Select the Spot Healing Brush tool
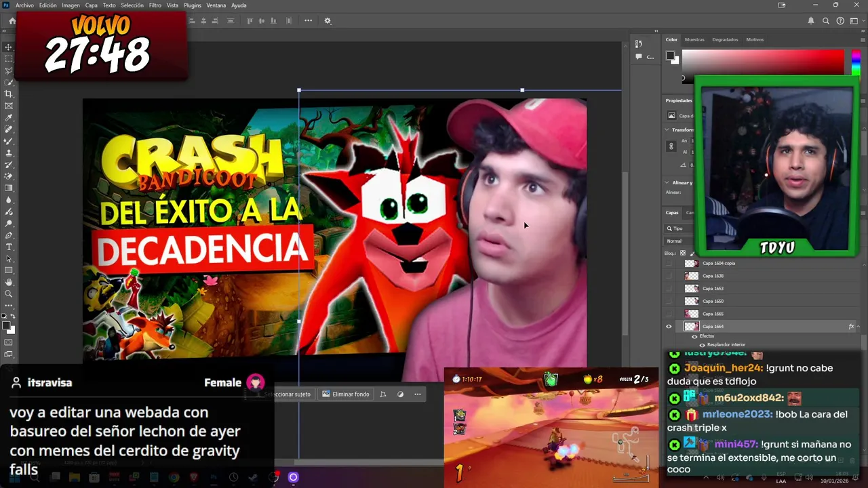Screen dimensions: 868x488 pyautogui.click(x=9, y=129)
